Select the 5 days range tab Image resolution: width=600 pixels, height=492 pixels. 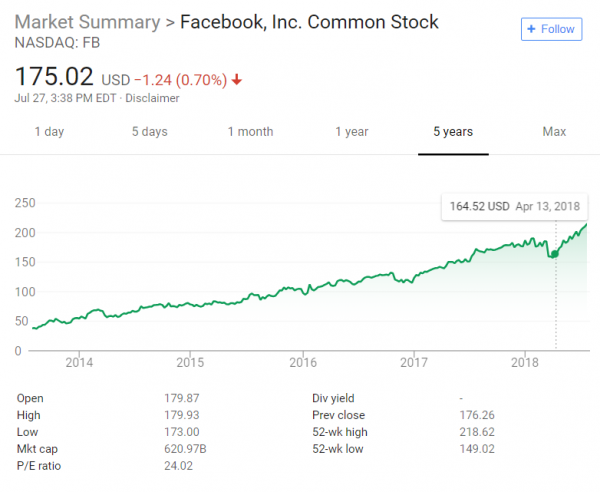(x=150, y=132)
